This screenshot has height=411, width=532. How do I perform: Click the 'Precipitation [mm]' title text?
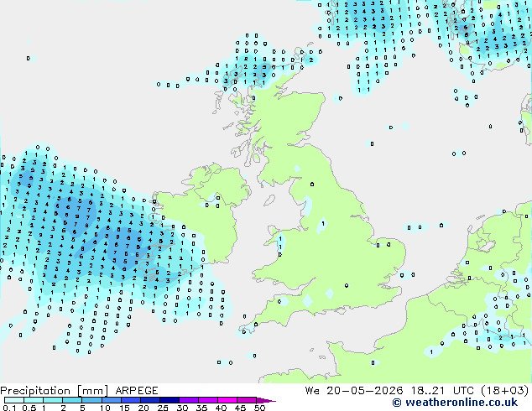pos(55,391)
